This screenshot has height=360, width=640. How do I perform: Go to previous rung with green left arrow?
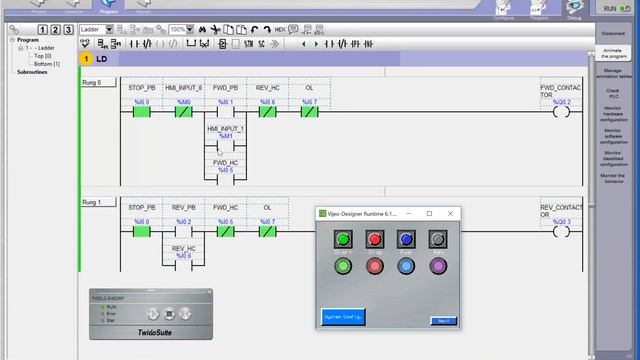click(x=303, y=44)
